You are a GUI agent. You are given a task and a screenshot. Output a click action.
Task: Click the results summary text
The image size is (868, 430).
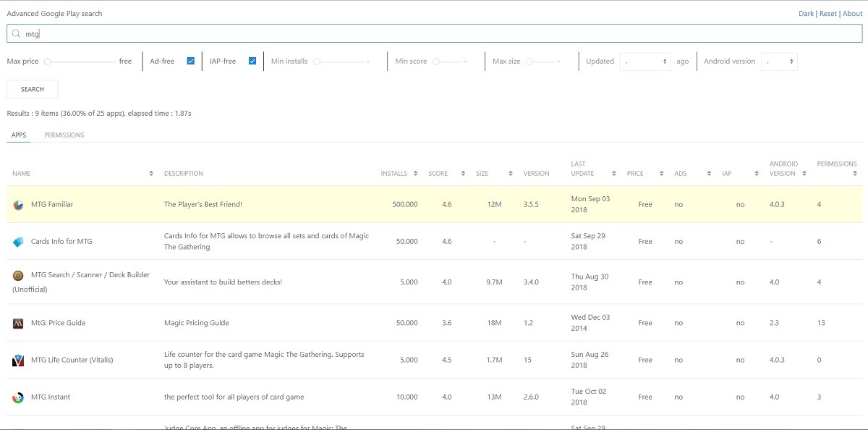pos(99,114)
